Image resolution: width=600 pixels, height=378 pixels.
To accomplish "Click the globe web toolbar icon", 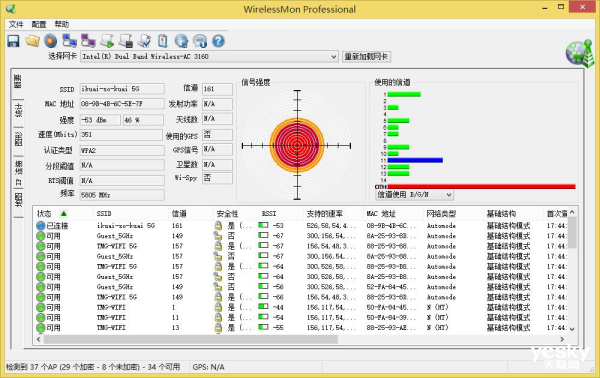I will [181, 41].
